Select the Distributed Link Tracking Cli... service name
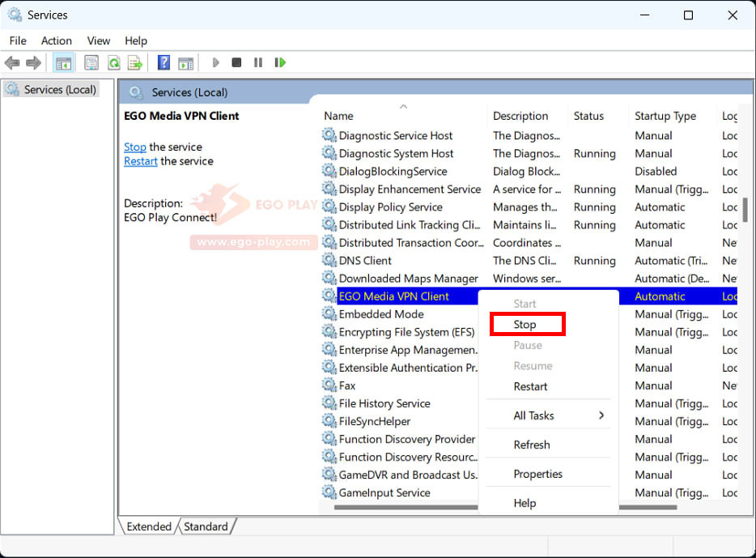The width and height of the screenshot is (756, 558). 410,225
